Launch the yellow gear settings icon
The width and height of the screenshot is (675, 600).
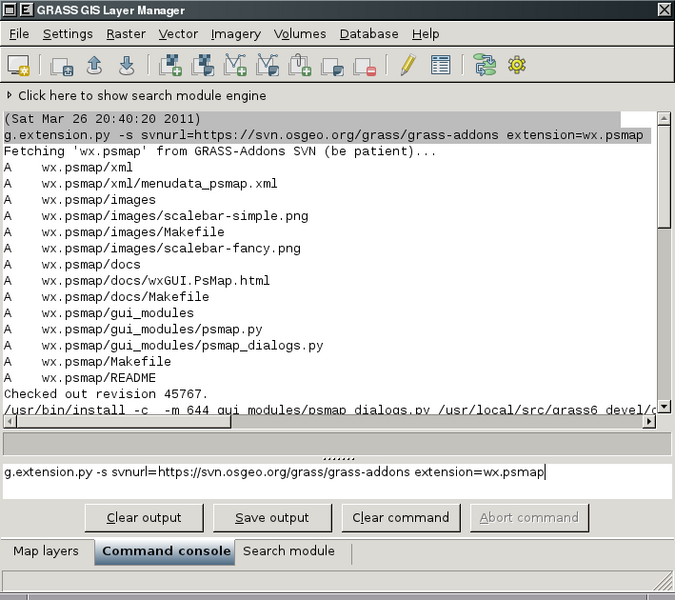[517, 65]
